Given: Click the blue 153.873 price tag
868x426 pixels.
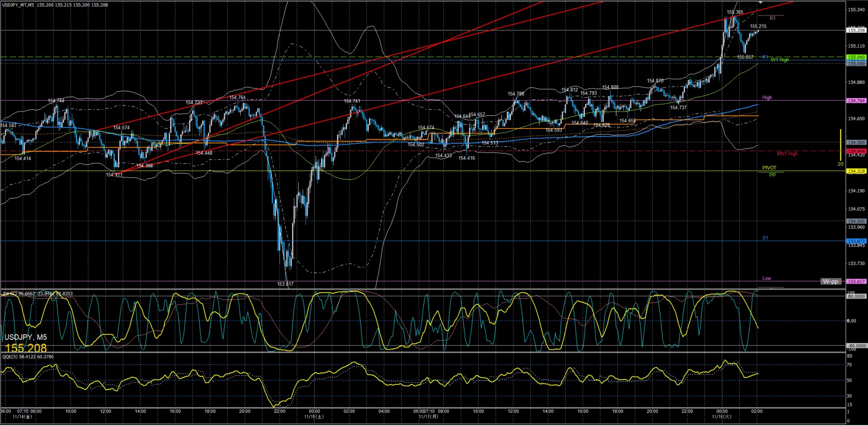Looking at the screenshot, I should [x=856, y=241].
